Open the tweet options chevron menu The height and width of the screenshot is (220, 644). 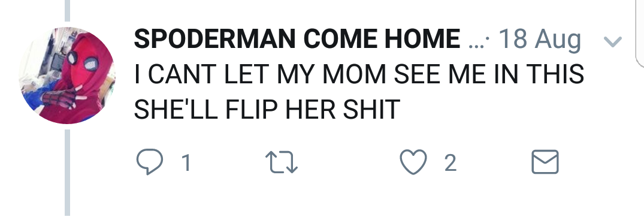click(613, 41)
